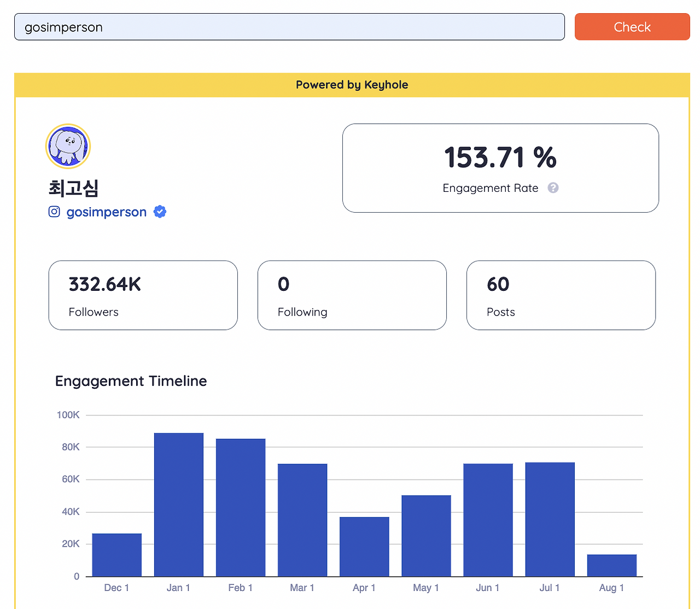700x609 pixels.
Task: Click the Engagement Timeline heading
Action: point(131,381)
